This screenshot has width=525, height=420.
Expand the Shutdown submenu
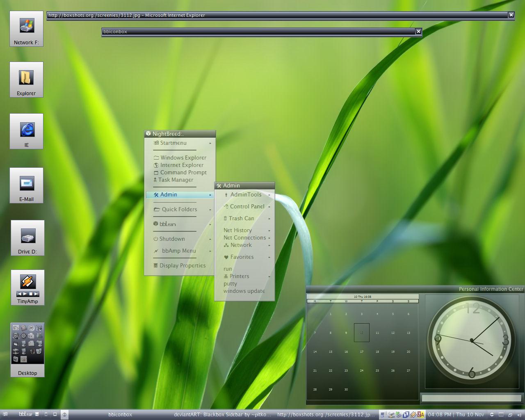[179, 239]
